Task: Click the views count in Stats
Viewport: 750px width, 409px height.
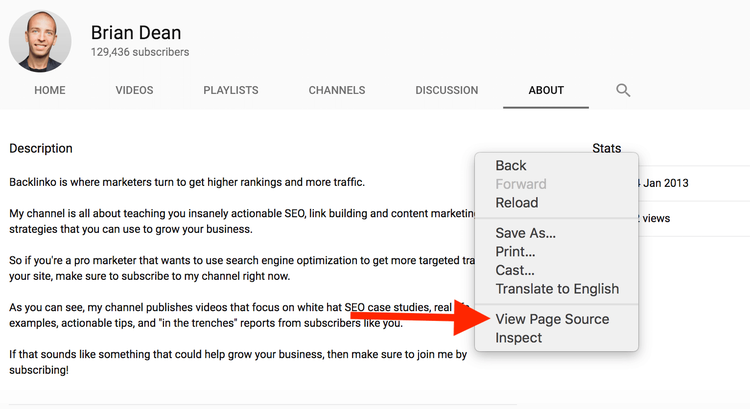Action: point(654,219)
